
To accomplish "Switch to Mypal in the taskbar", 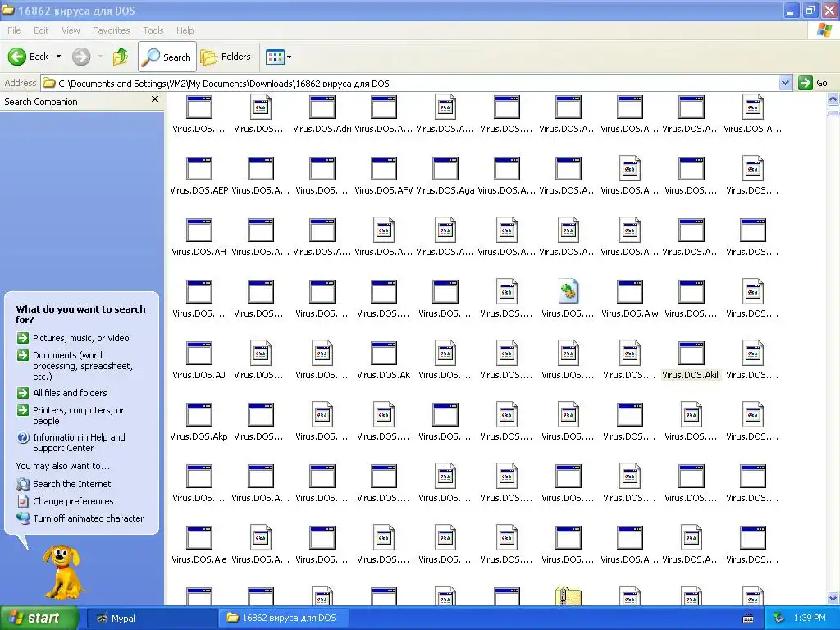I will pos(151,619).
